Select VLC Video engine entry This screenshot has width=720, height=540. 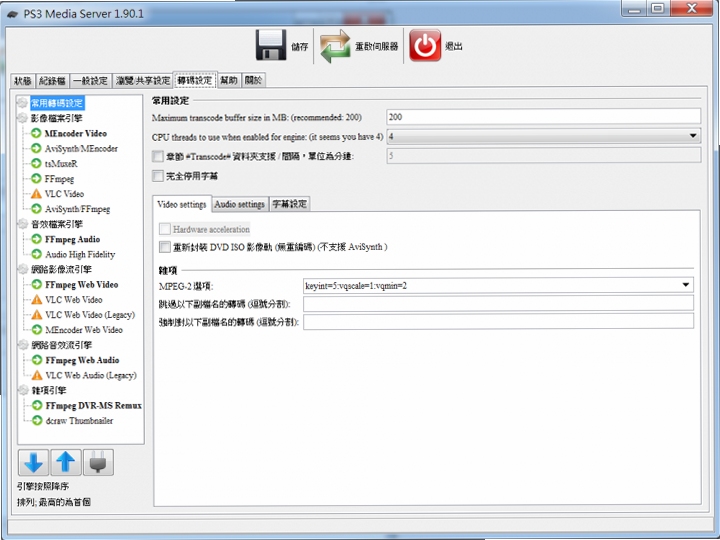[64, 193]
